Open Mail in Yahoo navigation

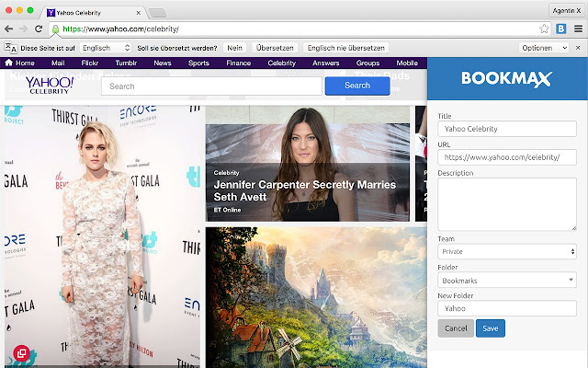pos(58,63)
